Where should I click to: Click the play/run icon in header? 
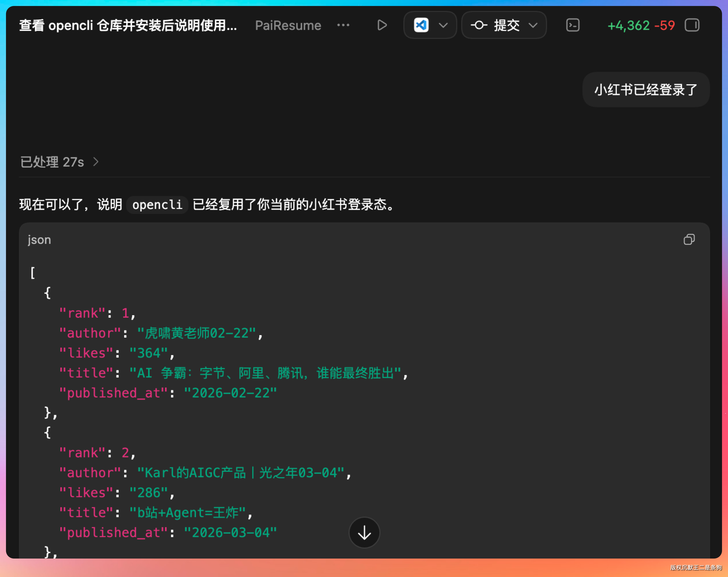point(382,25)
